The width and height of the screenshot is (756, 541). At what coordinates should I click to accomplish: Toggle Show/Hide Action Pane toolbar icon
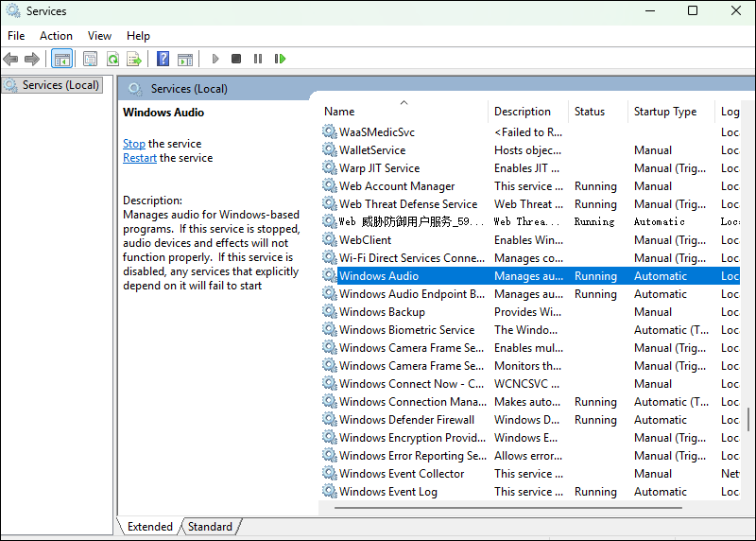click(185, 59)
